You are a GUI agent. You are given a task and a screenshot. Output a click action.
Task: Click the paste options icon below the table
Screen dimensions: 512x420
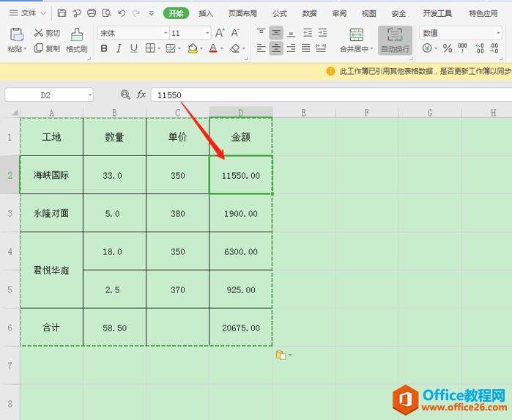click(280, 355)
